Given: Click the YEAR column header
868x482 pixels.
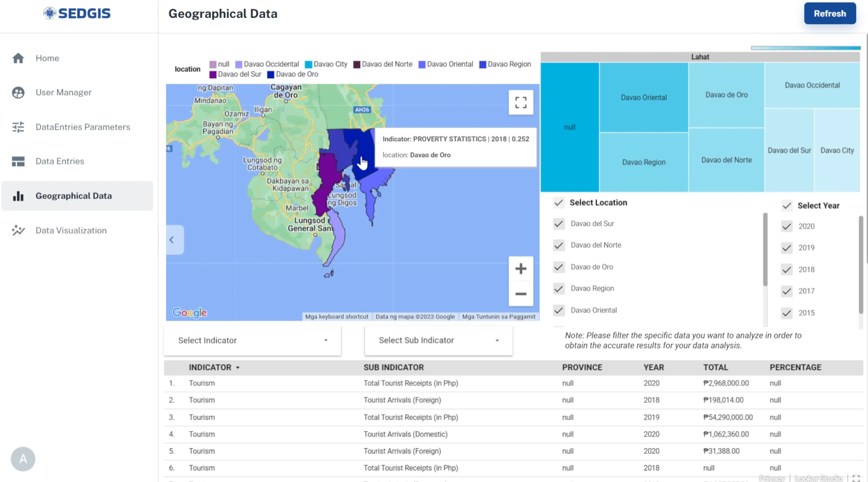Looking at the screenshot, I should tap(654, 367).
